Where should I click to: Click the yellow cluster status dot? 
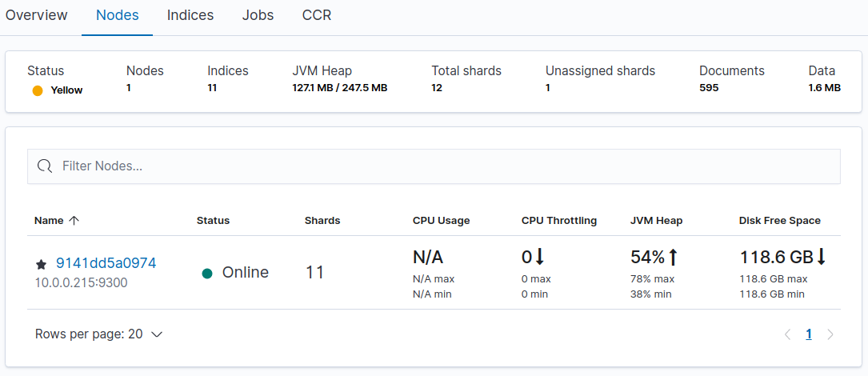(x=38, y=91)
